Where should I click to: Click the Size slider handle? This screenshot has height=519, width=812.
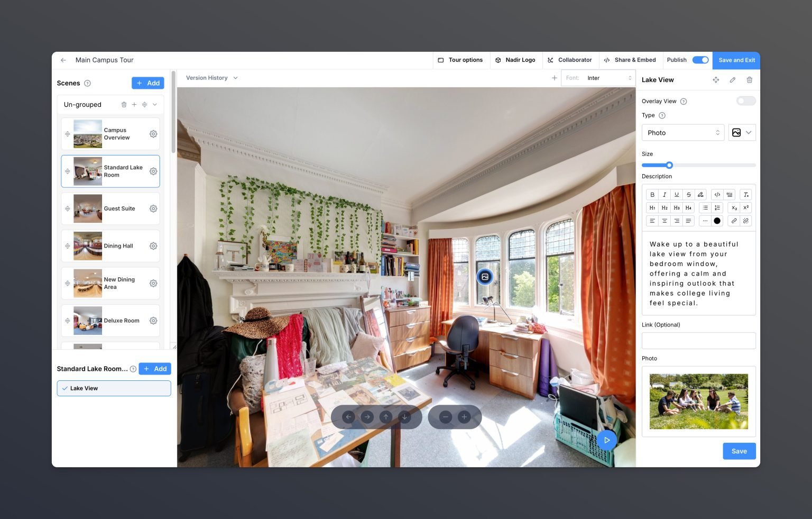669,165
